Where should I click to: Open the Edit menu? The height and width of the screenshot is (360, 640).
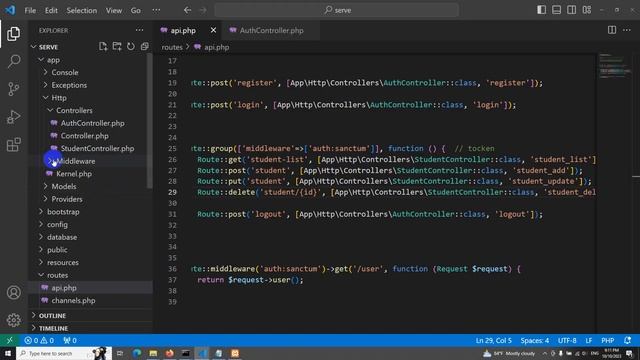pyautogui.click(x=51, y=11)
